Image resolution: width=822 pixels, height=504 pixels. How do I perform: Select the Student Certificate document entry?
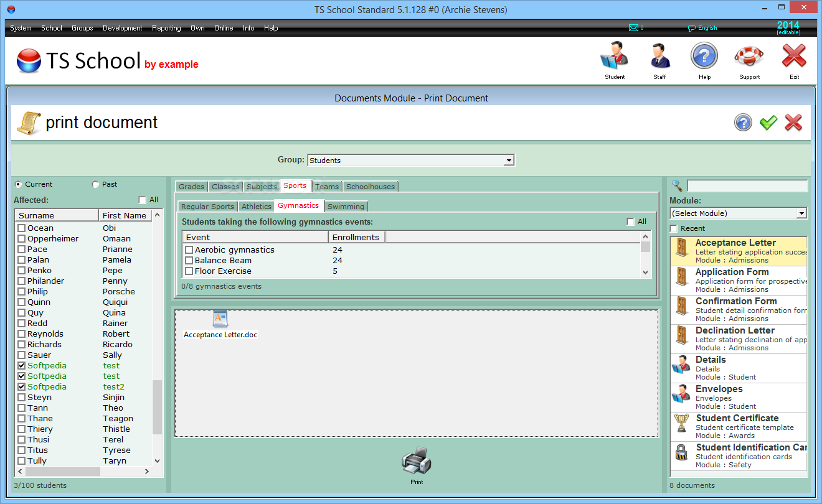coord(739,427)
